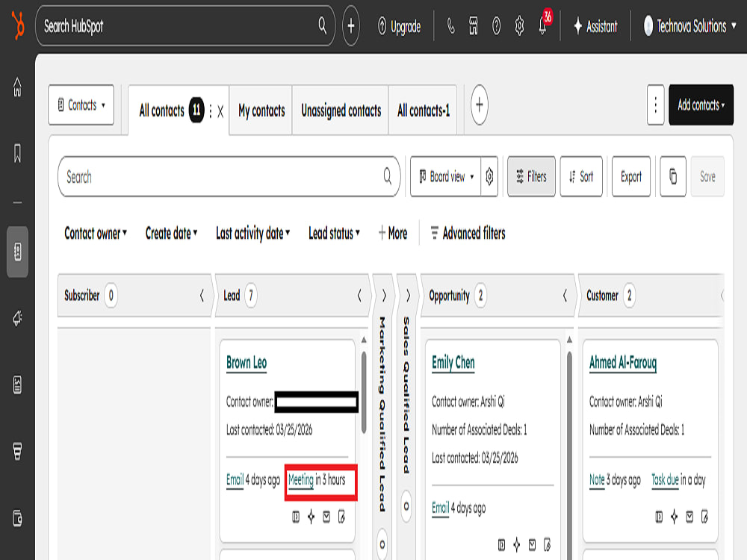Open the create new plus button in top bar
The image size is (747, 560).
point(350,26)
